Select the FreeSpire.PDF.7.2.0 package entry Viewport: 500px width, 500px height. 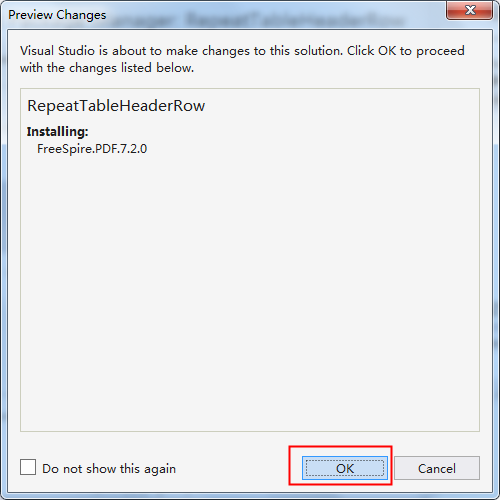coord(92,149)
